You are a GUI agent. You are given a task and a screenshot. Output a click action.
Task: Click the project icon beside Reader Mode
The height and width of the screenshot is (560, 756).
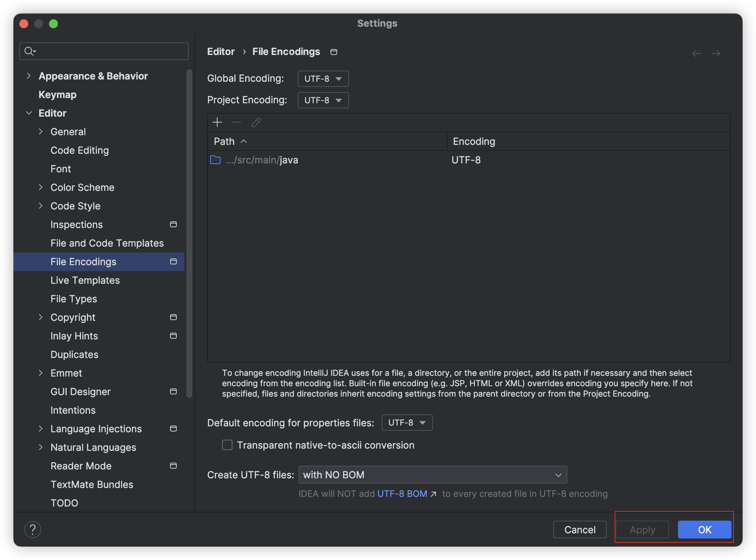pyautogui.click(x=173, y=466)
